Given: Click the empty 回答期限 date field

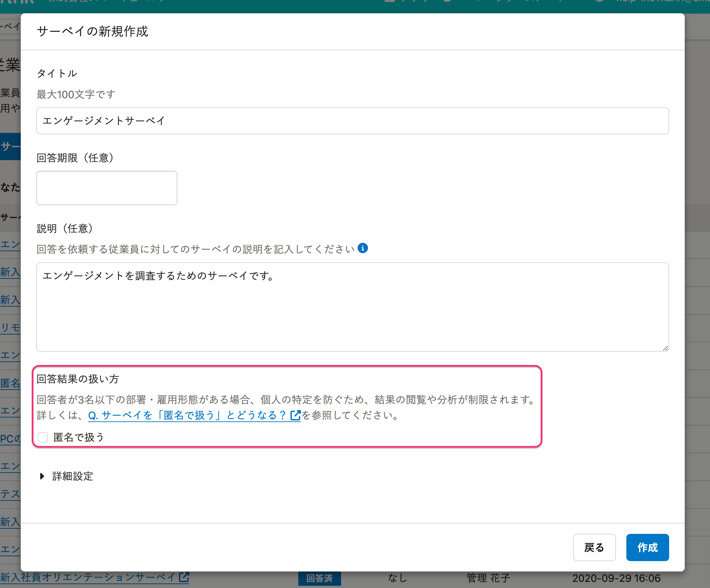Looking at the screenshot, I should pyautogui.click(x=106, y=188).
